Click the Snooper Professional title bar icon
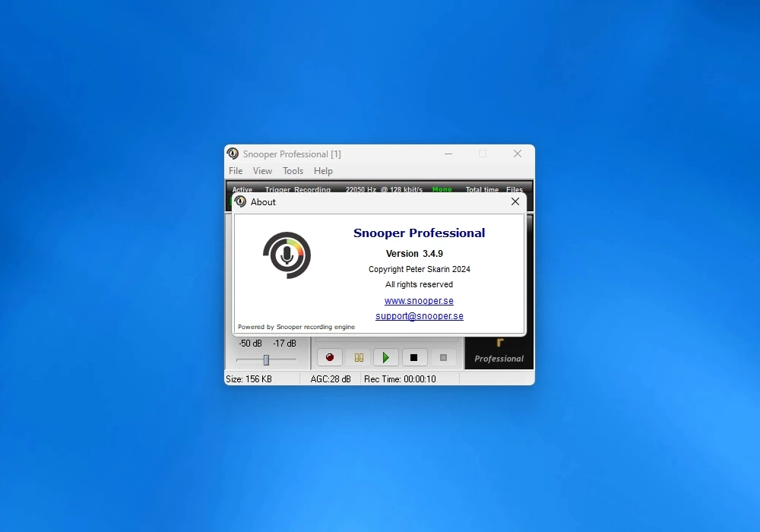 233,154
